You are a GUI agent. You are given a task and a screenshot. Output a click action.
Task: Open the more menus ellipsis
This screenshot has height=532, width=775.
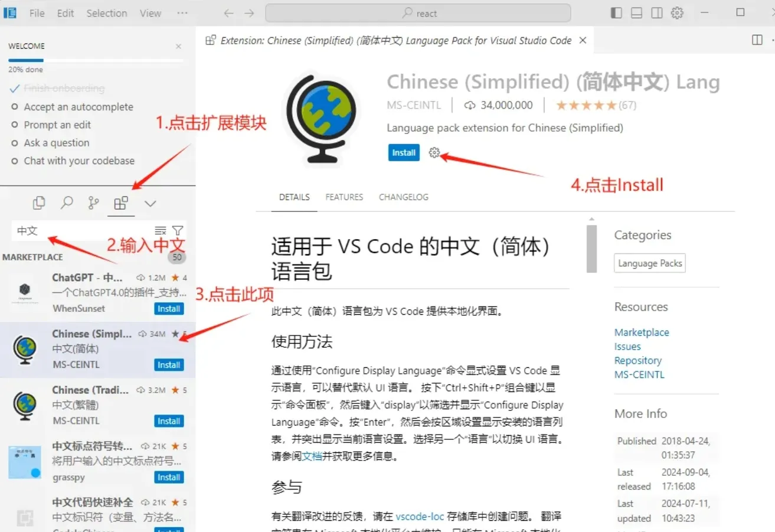pyautogui.click(x=182, y=13)
